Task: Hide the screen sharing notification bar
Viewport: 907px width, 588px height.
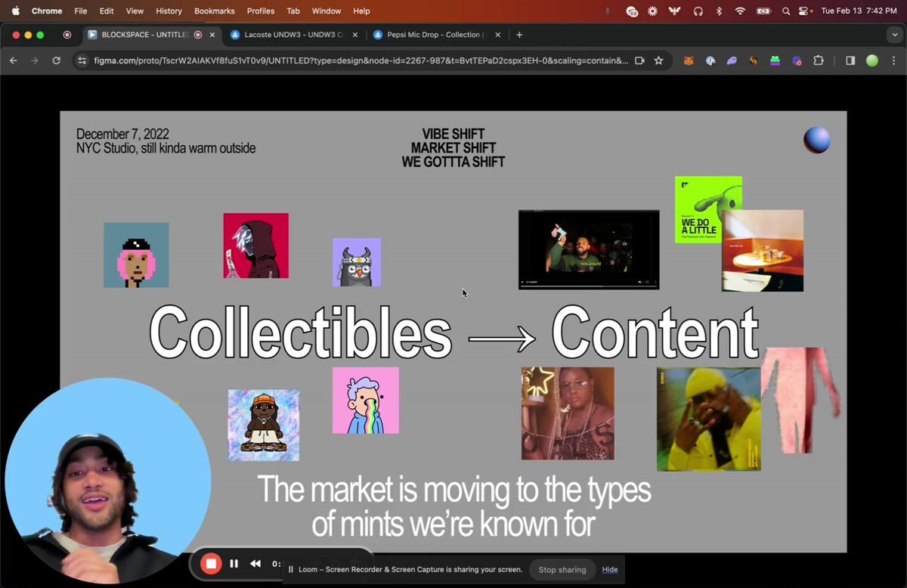Action: click(609, 570)
